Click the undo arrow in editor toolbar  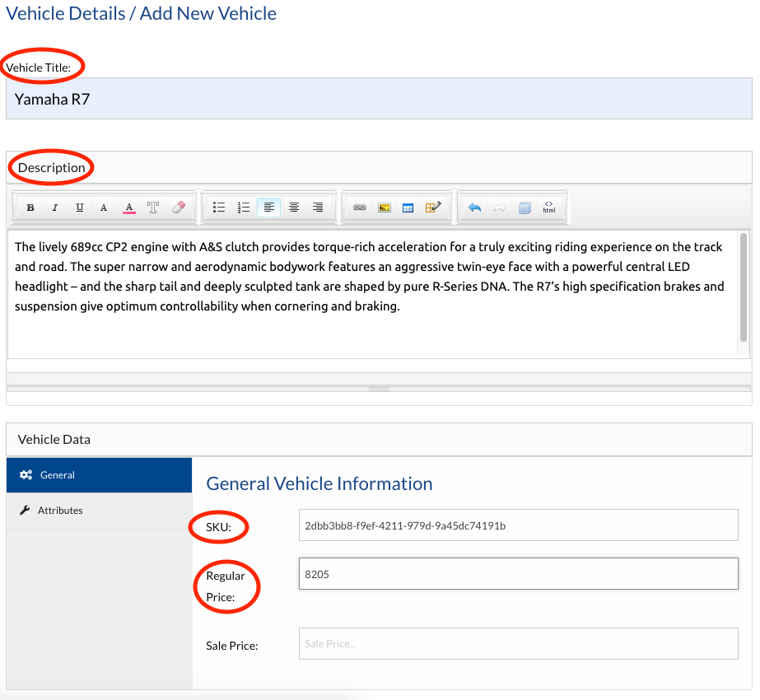(474, 208)
